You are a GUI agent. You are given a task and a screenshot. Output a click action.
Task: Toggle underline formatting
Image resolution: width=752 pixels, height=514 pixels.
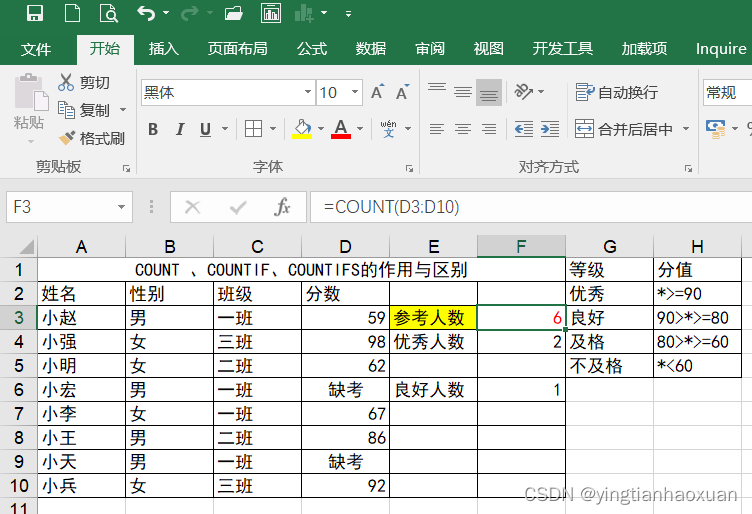pyautogui.click(x=205, y=129)
